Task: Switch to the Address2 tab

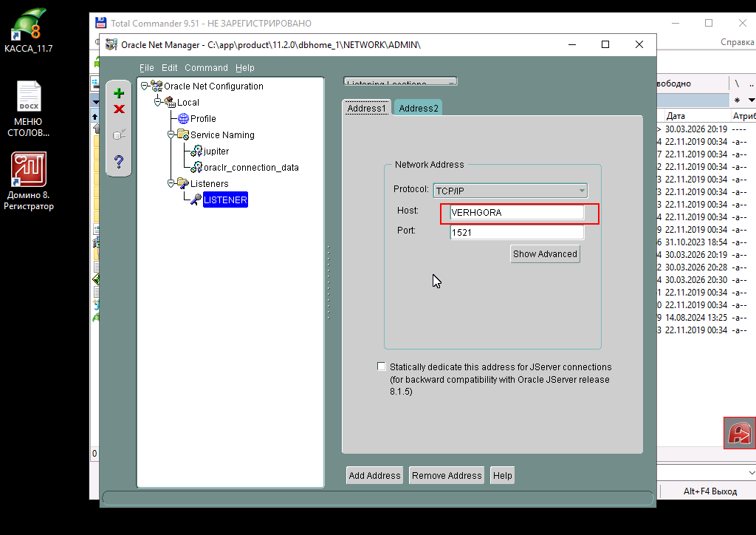Action: click(418, 109)
